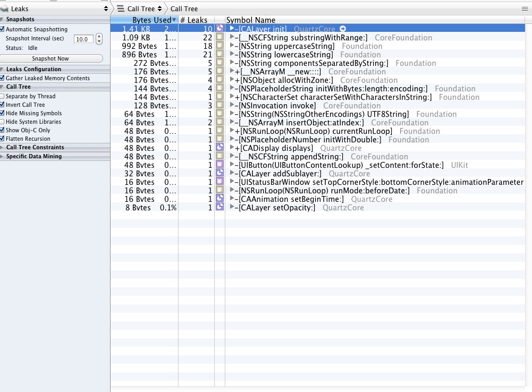Viewport: 532px width, 392px height.
Task: Click library icon for substringWithRange row
Action: (220, 37)
